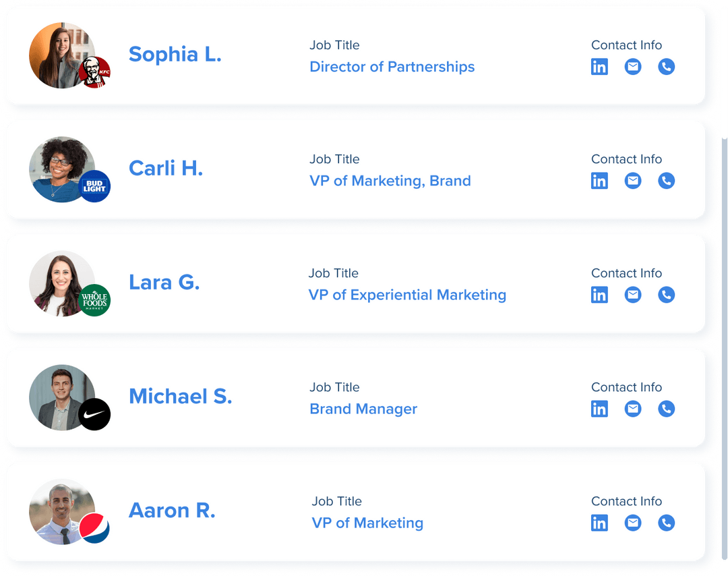Click Lara G.'s email envelope icon

click(633, 295)
